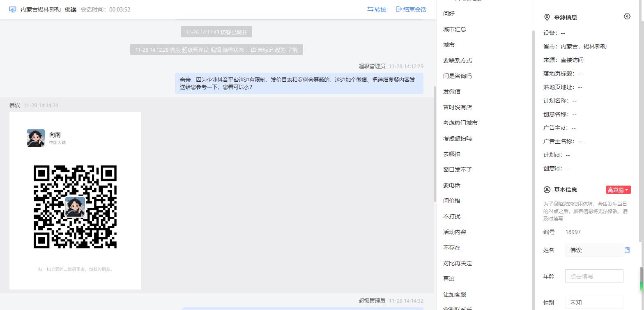The image size is (644, 310).
Task: Click the sender label 超级管理员 at 14:12:29
Action: pos(372,66)
